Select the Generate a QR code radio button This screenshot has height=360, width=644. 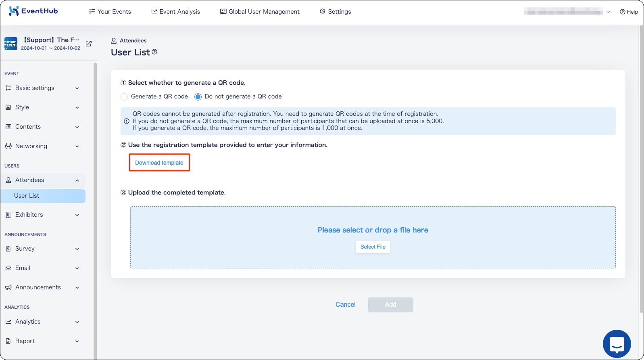pyautogui.click(x=124, y=97)
